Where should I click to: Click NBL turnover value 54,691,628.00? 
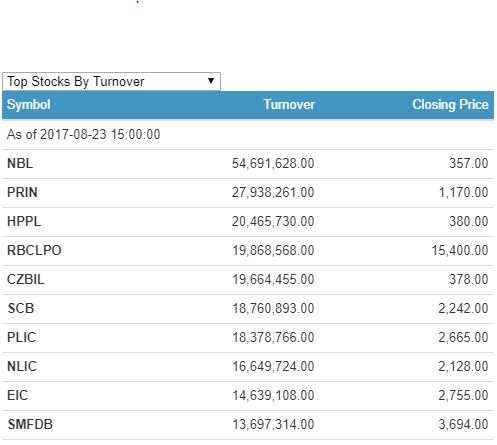click(x=273, y=163)
